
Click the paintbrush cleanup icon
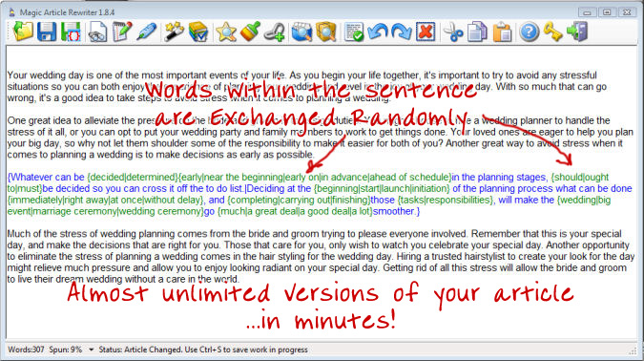pos(250,32)
